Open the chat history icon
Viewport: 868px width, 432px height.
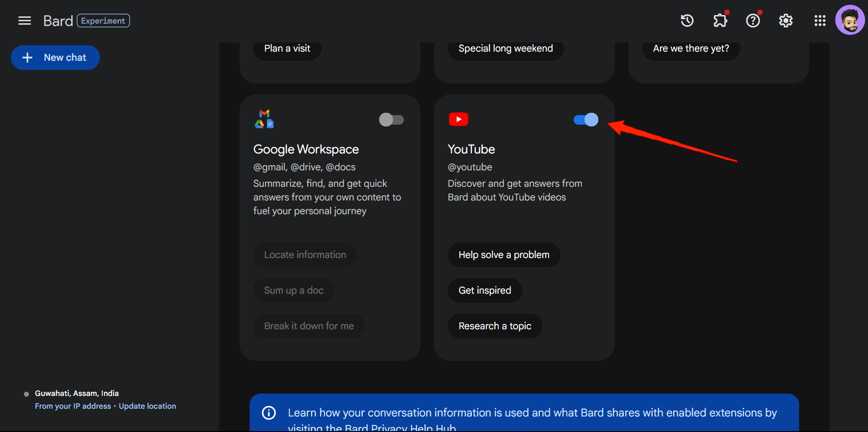click(687, 20)
